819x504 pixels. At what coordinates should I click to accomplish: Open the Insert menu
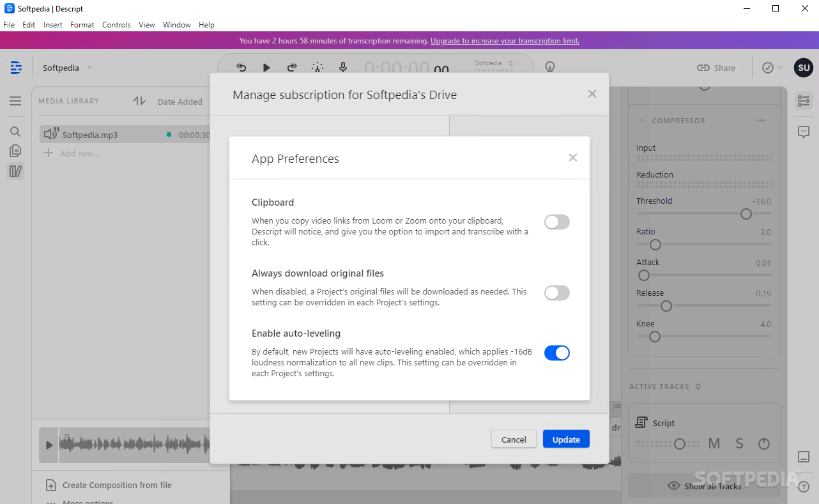(x=53, y=25)
